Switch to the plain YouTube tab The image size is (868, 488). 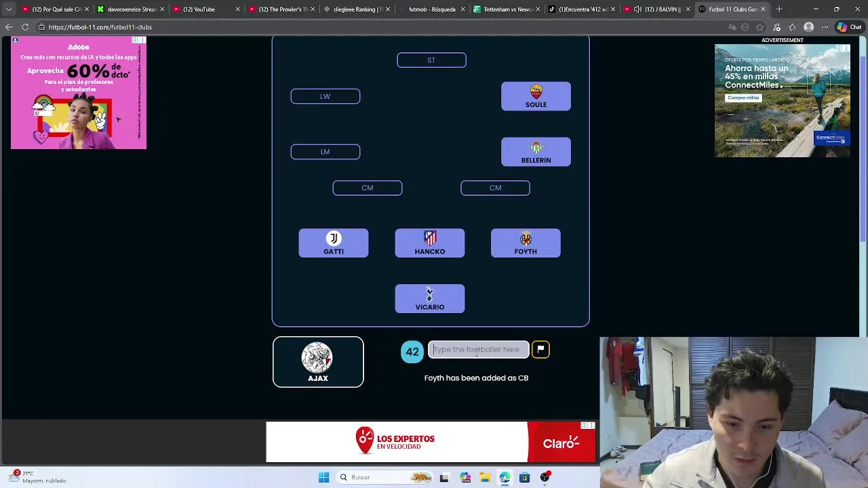pos(205,9)
